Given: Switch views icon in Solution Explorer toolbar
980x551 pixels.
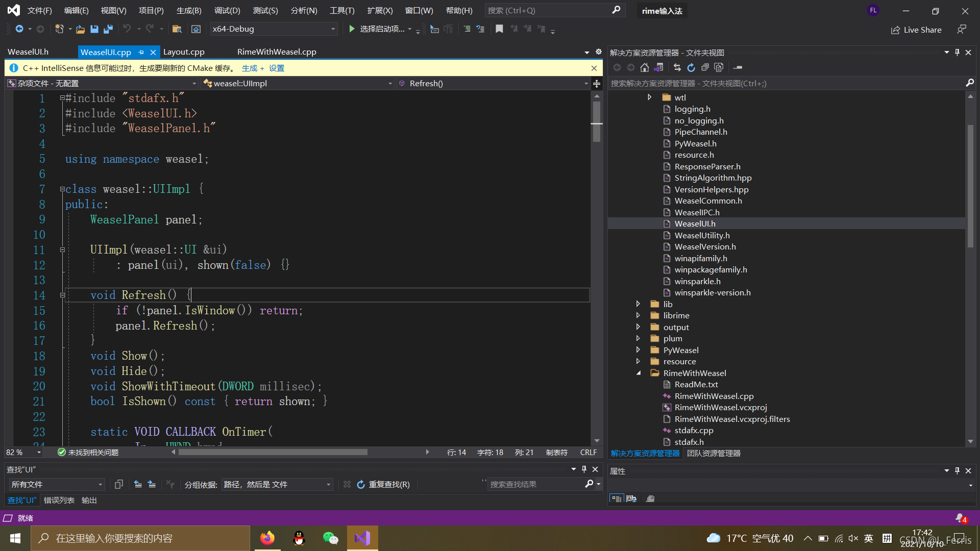Looking at the screenshot, I should [659, 67].
